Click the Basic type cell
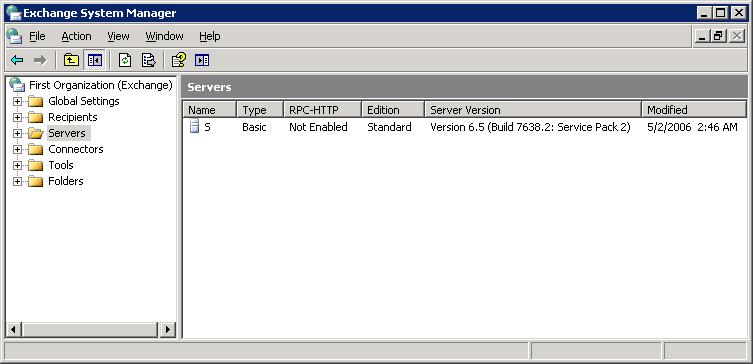 click(254, 127)
